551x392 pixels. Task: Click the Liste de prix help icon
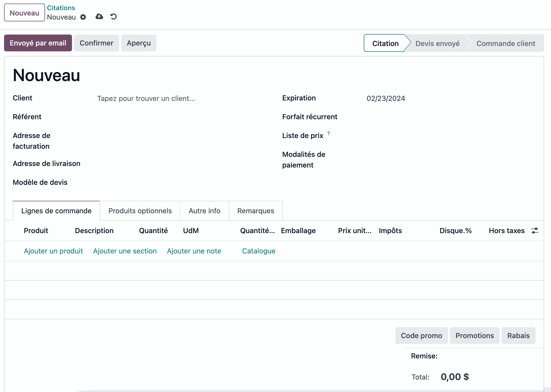[x=329, y=133]
